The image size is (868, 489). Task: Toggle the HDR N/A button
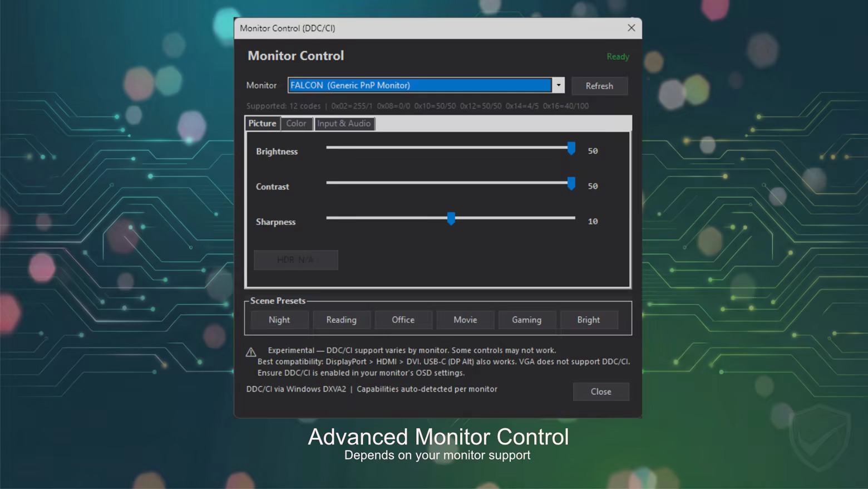(295, 260)
